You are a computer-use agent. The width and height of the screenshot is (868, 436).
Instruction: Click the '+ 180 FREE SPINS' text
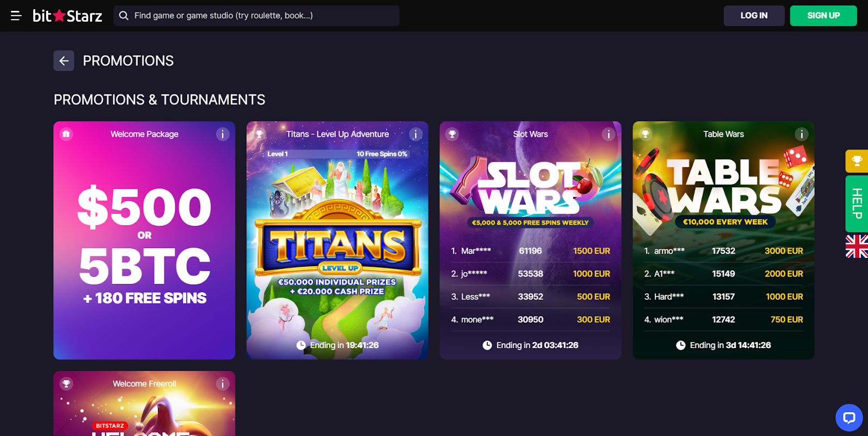click(145, 298)
